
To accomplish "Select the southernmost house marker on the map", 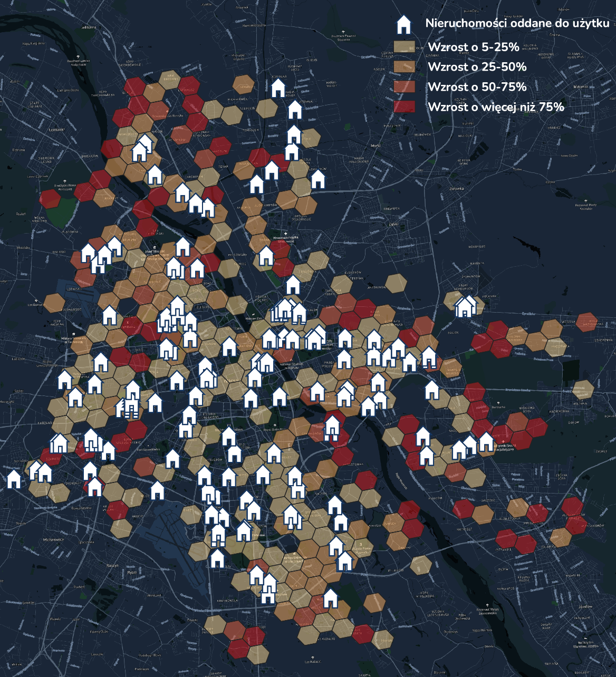I will click(330, 598).
